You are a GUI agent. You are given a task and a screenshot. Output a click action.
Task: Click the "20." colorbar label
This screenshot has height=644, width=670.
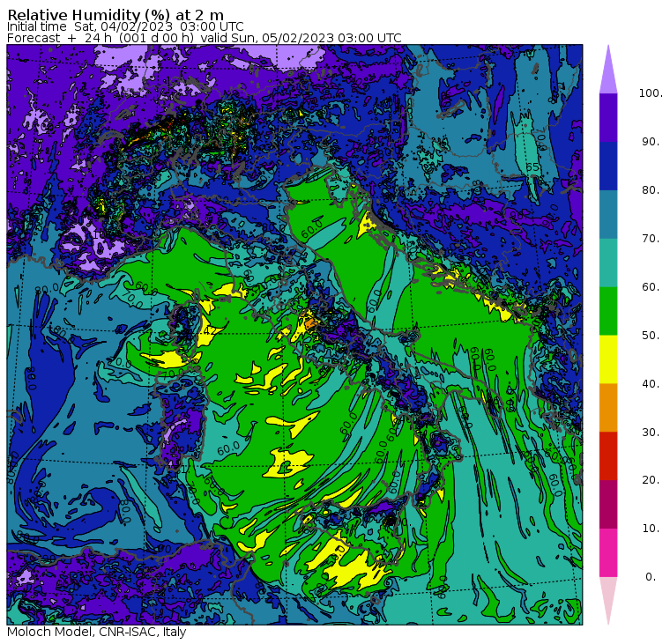651,479
